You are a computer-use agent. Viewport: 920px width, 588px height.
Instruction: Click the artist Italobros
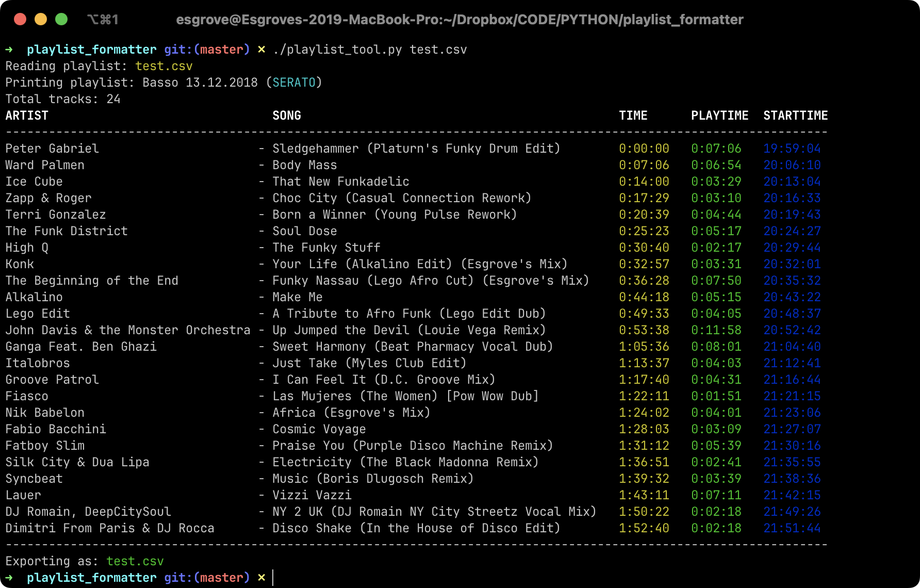coord(38,363)
